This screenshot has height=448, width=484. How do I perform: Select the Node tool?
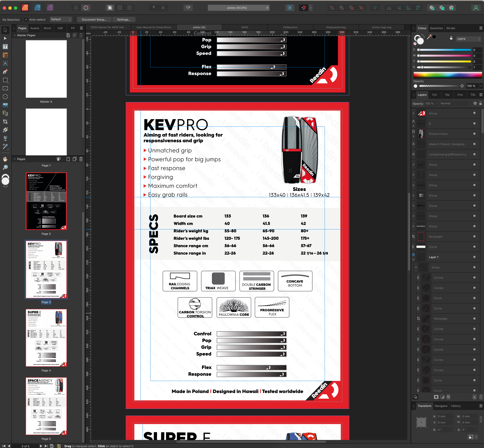(x=5, y=38)
